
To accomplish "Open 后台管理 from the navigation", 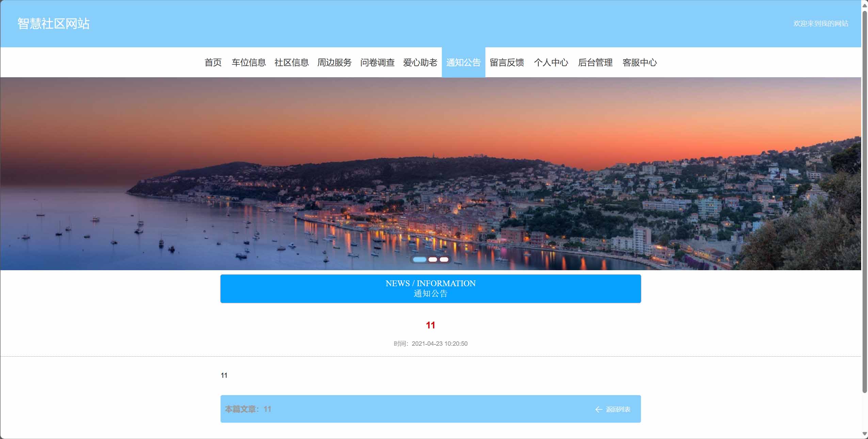I will coord(595,62).
